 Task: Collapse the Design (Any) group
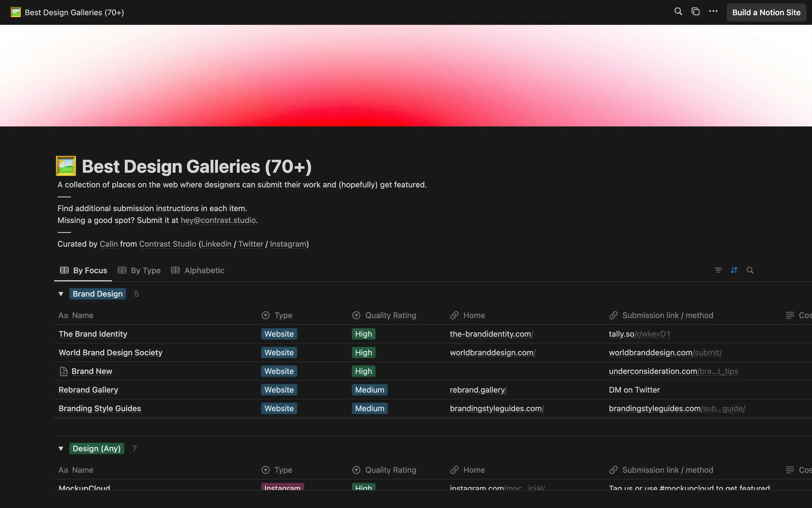(x=61, y=448)
